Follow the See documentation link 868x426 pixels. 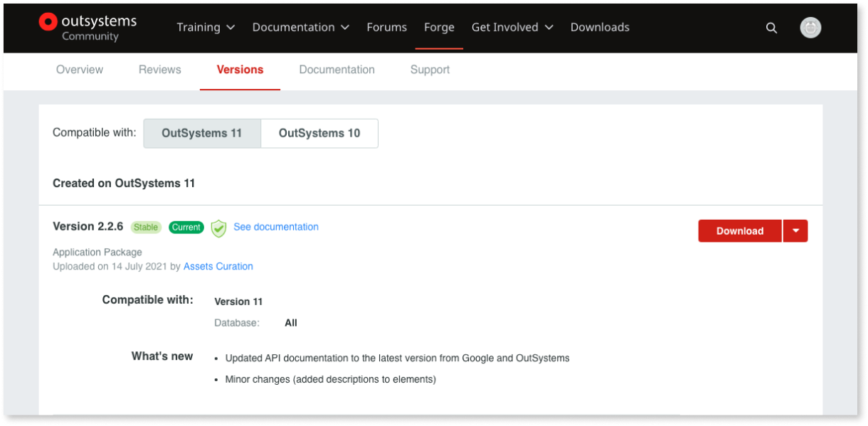click(276, 227)
